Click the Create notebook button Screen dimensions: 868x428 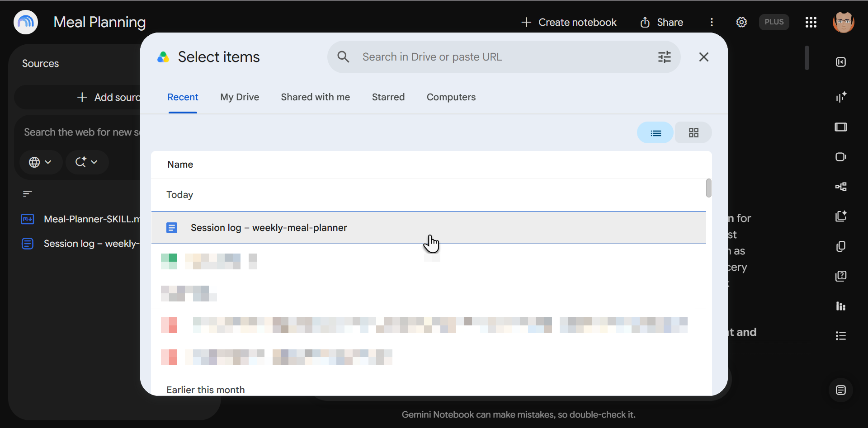pos(569,22)
